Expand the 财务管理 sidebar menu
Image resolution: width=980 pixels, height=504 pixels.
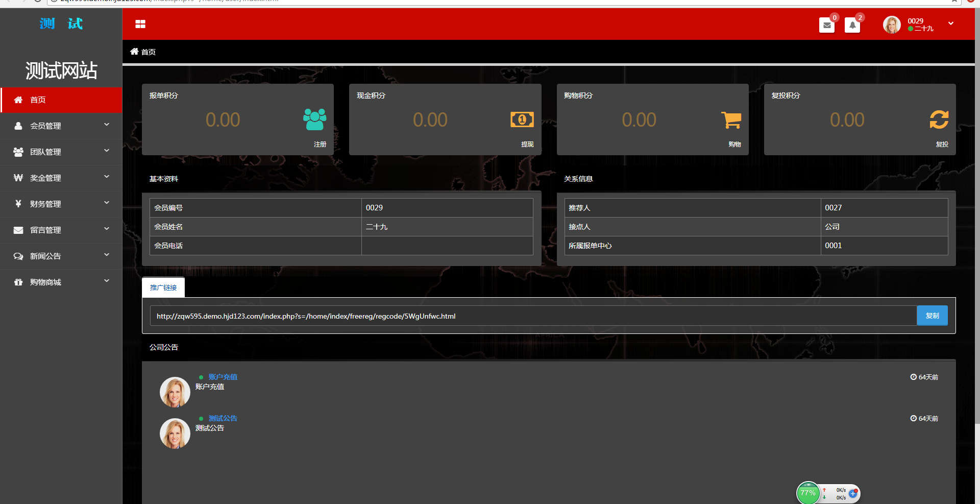(x=61, y=204)
